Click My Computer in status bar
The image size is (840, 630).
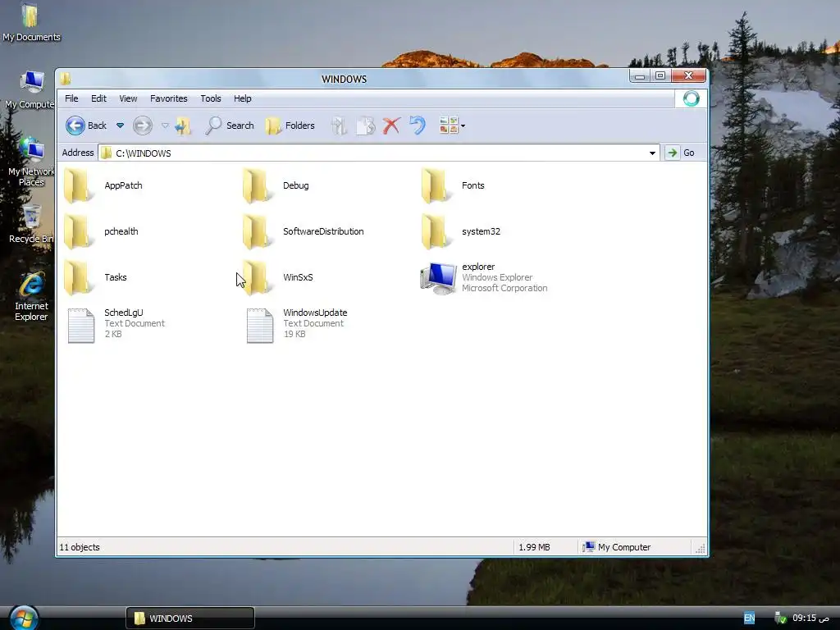tap(617, 547)
